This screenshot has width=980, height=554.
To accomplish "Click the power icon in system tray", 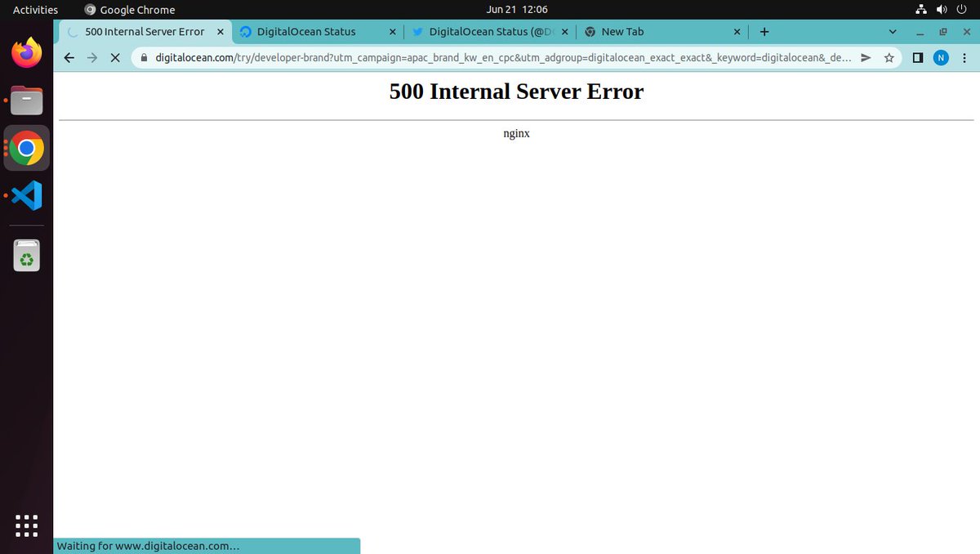I will point(963,10).
